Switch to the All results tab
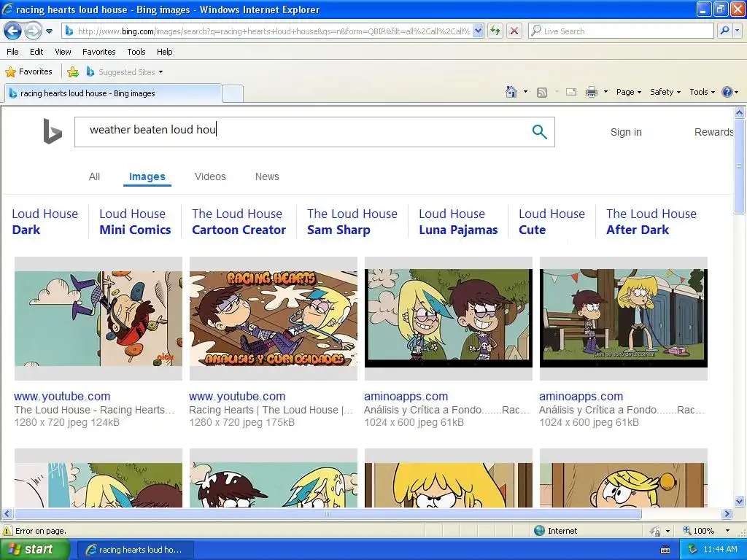The height and width of the screenshot is (560, 747). tap(94, 176)
